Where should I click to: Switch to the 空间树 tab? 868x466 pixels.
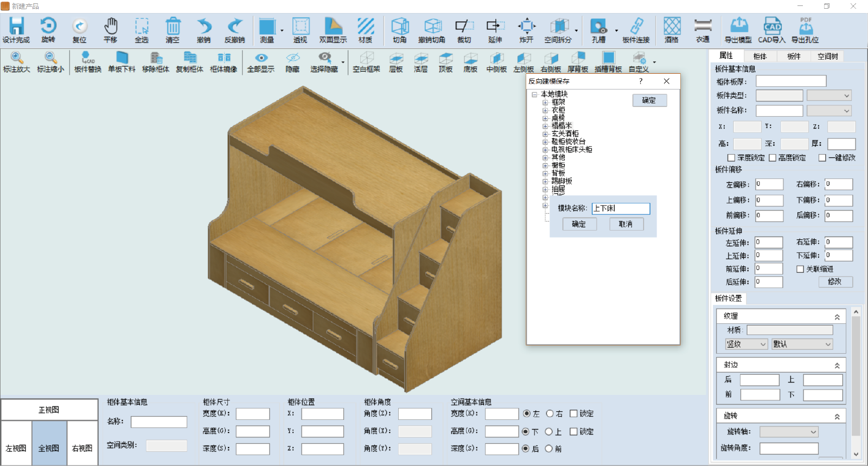click(827, 56)
